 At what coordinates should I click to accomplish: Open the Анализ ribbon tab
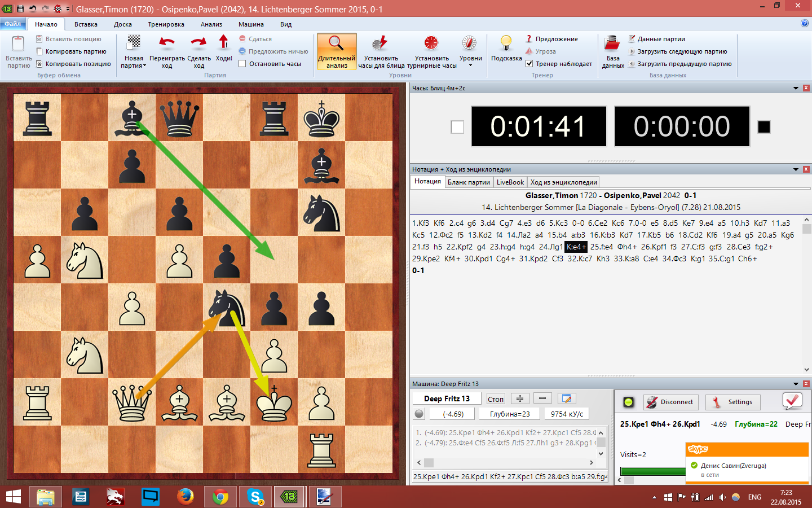pyautogui.click(x=211, y=24)
